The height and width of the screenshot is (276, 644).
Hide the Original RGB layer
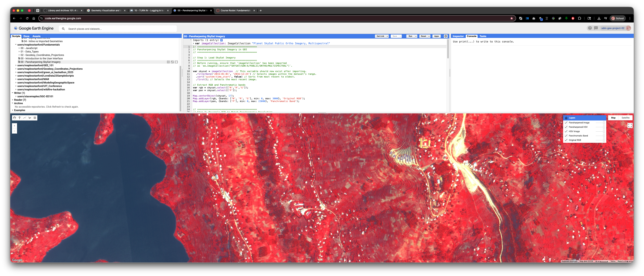[566, 140]
